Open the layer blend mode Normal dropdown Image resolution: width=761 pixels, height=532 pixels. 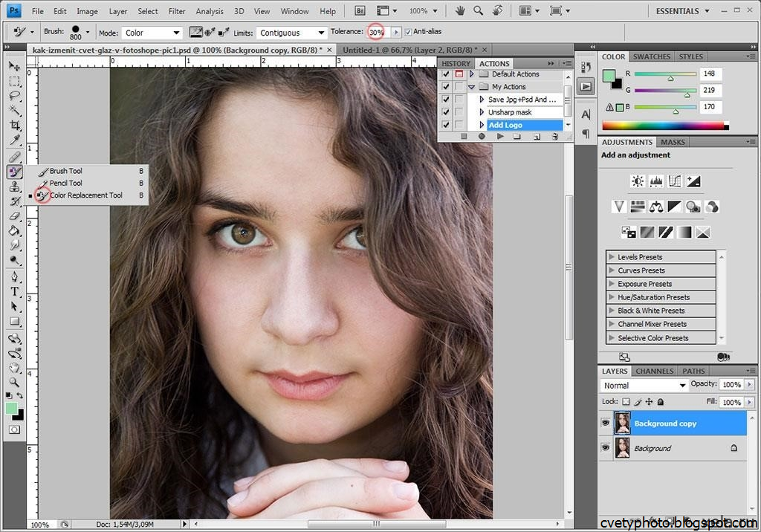pyautogui.click(x=644, y=386)
